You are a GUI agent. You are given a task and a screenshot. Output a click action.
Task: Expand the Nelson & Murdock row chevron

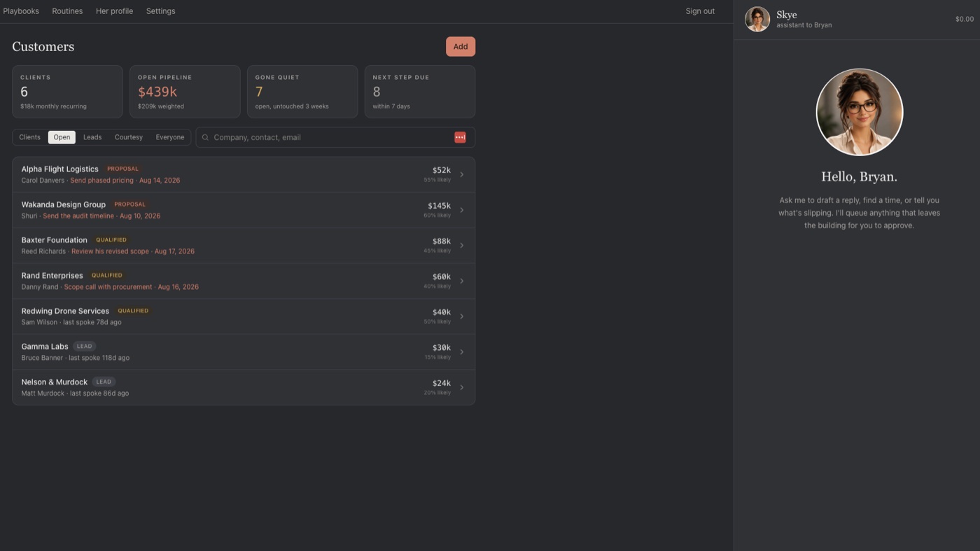pyautogui.click(x=461, y=387)
